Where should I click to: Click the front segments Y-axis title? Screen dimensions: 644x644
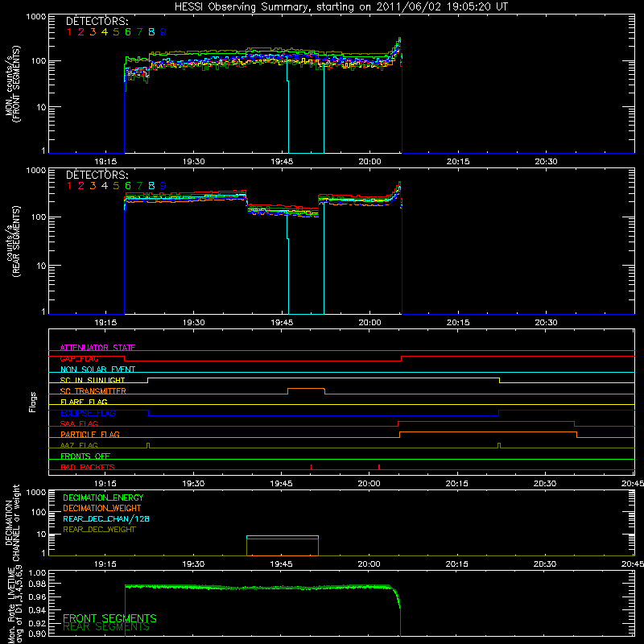coord(13,84)
